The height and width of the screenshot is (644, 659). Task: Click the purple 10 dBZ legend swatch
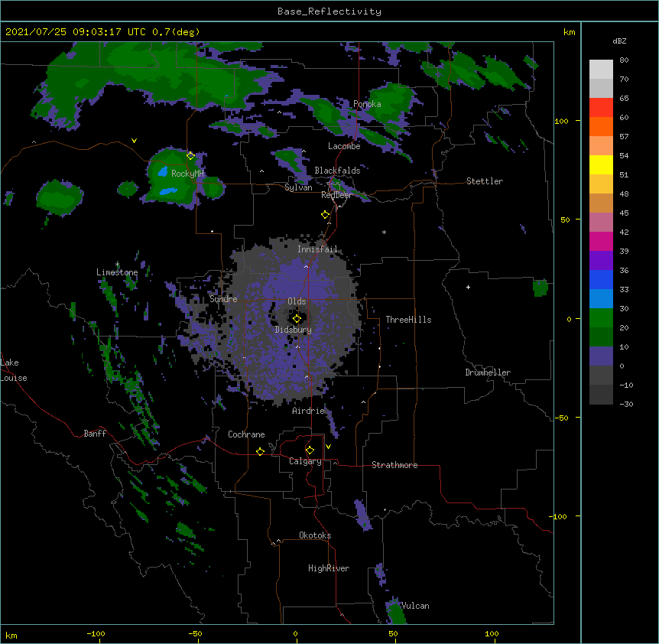click(601, 356)
